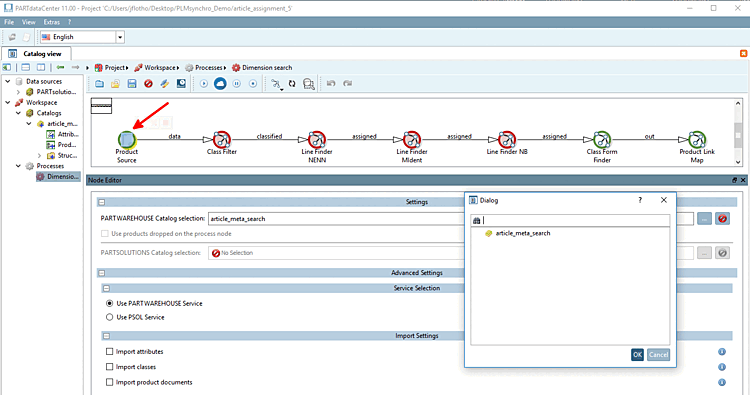Click the blue cloud run icon
This screenshot has width=750, height=395.
220,84
